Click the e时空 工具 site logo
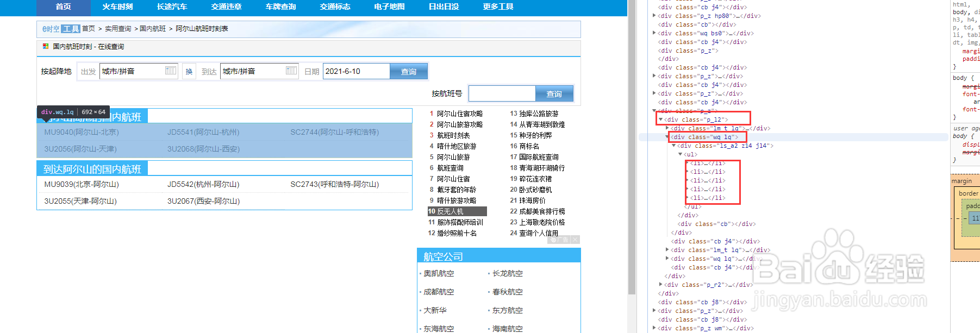Viewport: 980px width, 333px height. (x=61, y=29)
